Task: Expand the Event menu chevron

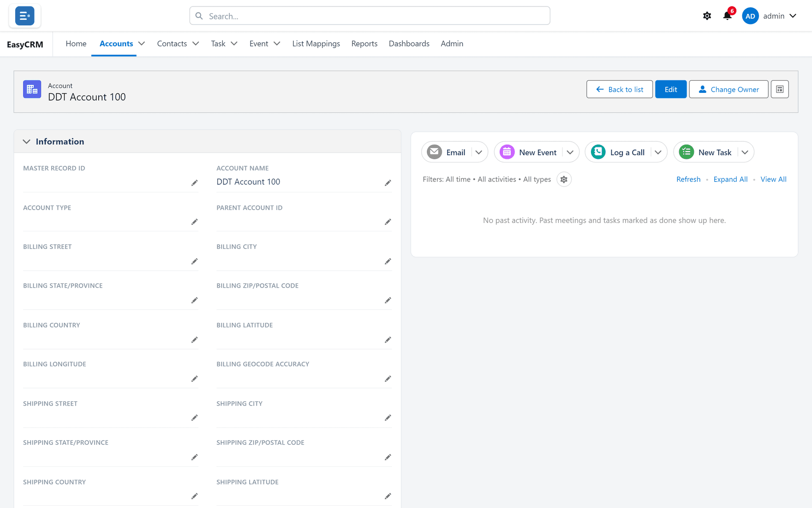Action: [277, 43]
